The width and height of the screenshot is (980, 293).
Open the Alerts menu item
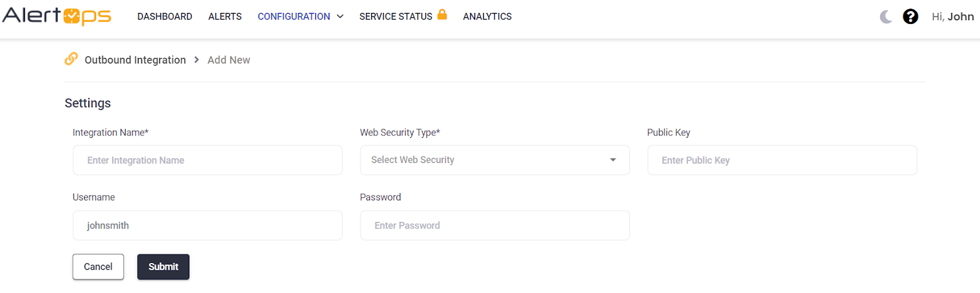coord(225,17)
